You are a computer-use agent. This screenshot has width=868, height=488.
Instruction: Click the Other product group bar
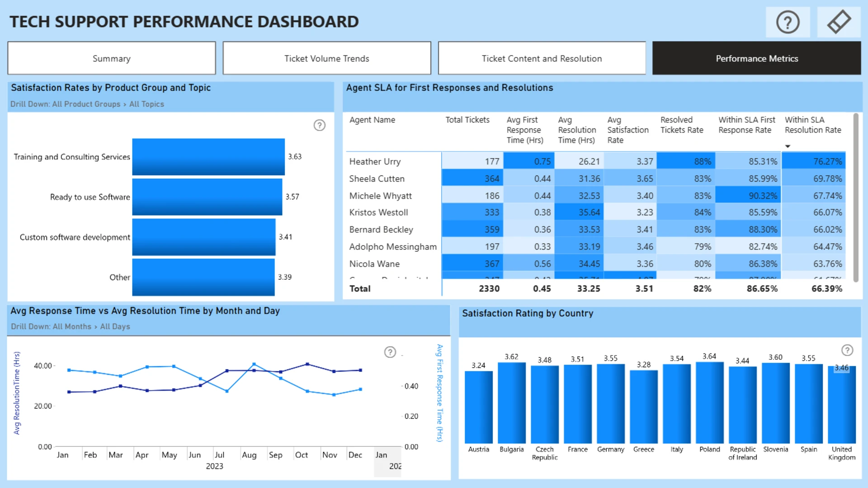[203, 277]
